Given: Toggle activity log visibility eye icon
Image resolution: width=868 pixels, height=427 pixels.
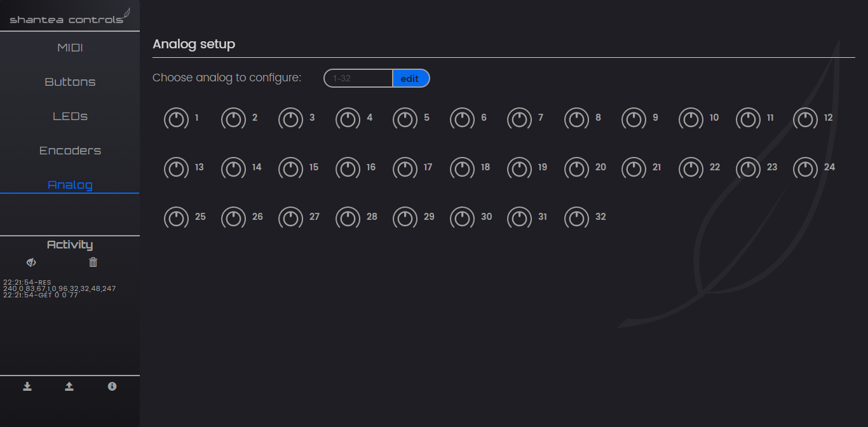Looking at the screenshot, I should pos(31,262).
